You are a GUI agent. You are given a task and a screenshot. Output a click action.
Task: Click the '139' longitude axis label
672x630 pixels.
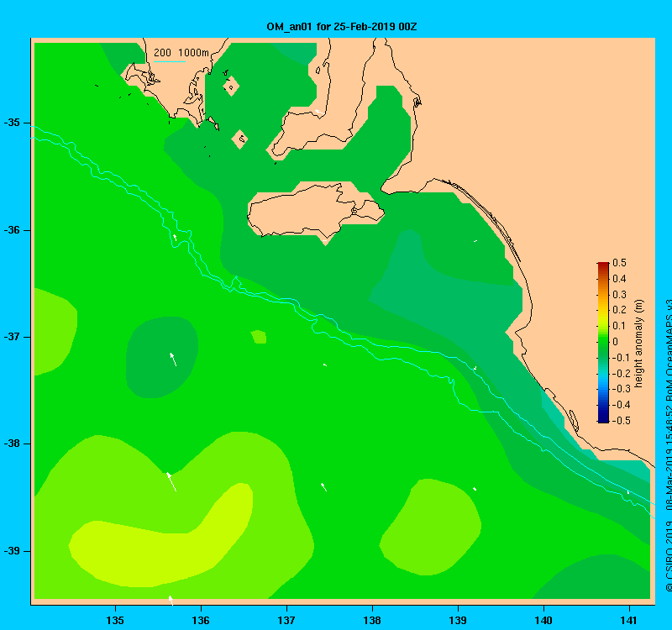pyautogui.click(x=458, y=620)
